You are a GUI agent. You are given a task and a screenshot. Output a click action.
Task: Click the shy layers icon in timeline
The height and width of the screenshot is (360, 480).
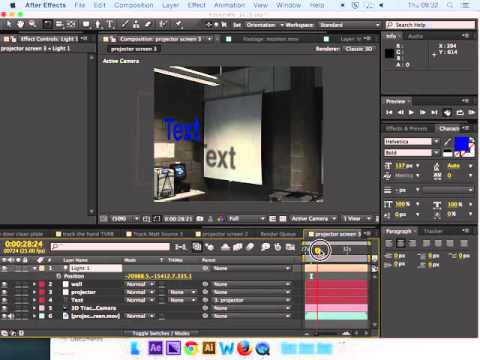tap(226, 247)
